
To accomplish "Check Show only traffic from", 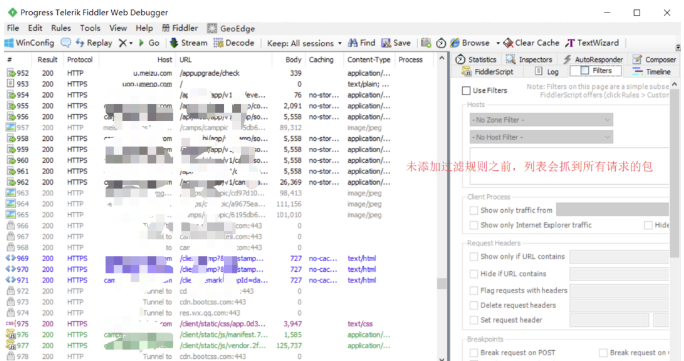I will [x=474, y=211].
